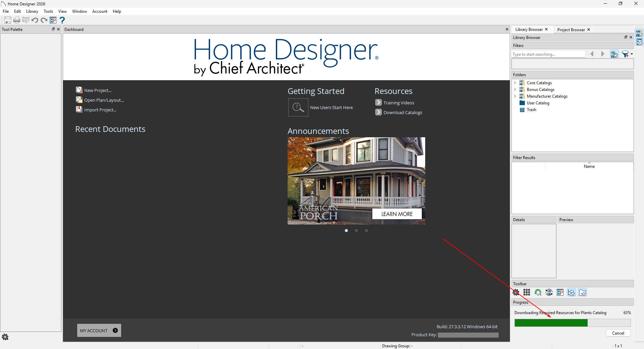The image size is (644, 349).
Task: Open the Edit menu
Action: click(17, 11)
